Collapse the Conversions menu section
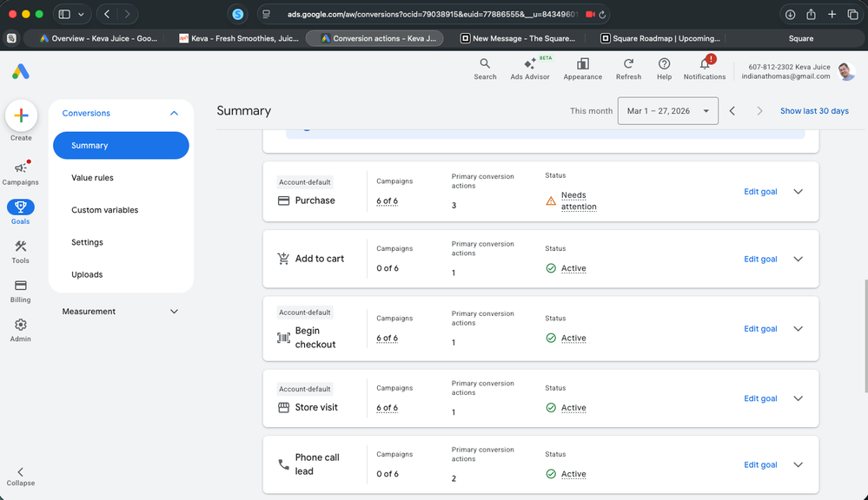The image size is (868, 500). (174, 113)
